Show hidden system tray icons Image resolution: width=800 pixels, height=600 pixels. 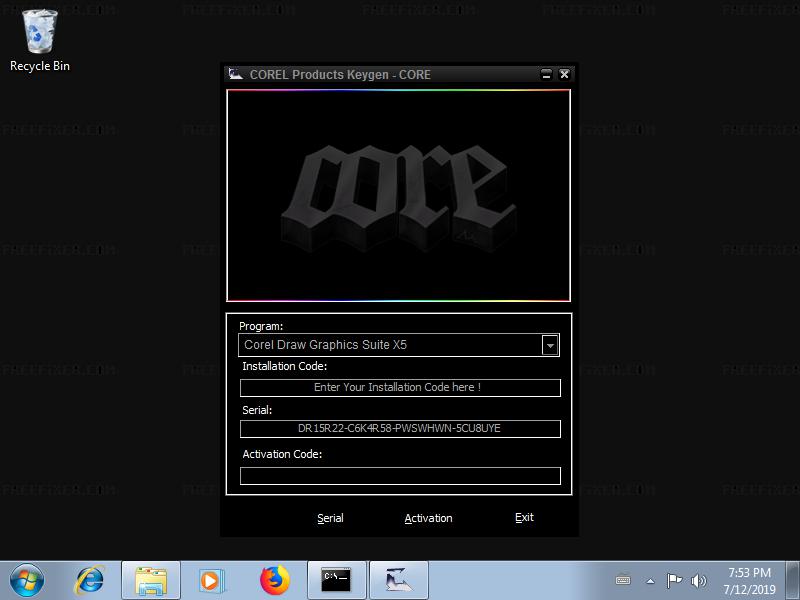tap(651, 581)
